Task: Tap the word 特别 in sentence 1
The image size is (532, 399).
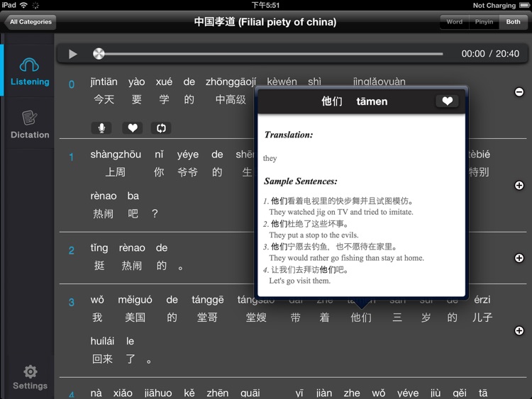Action: tap(479, 172)
